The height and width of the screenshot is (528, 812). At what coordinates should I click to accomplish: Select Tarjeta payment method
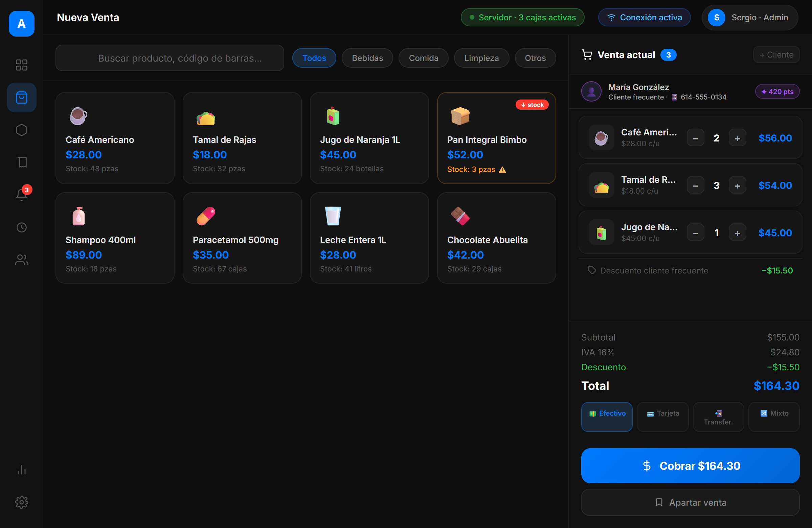pyautogui.click(x=662, y=417)
